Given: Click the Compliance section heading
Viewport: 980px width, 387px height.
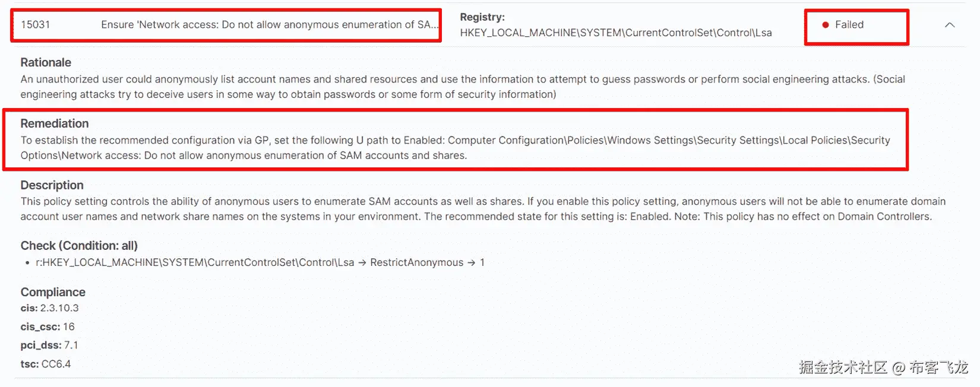Looking at the screenshot, I should click(x=53, y=291).
